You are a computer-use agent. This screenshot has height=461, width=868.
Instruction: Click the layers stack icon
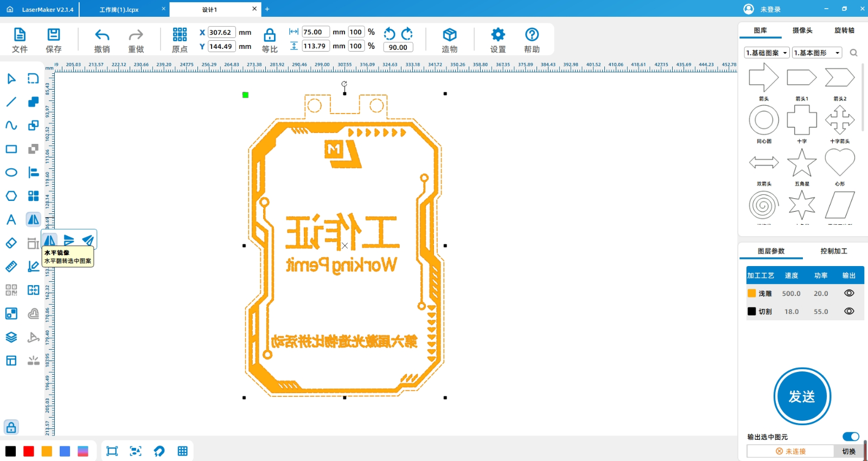point(11,337)
